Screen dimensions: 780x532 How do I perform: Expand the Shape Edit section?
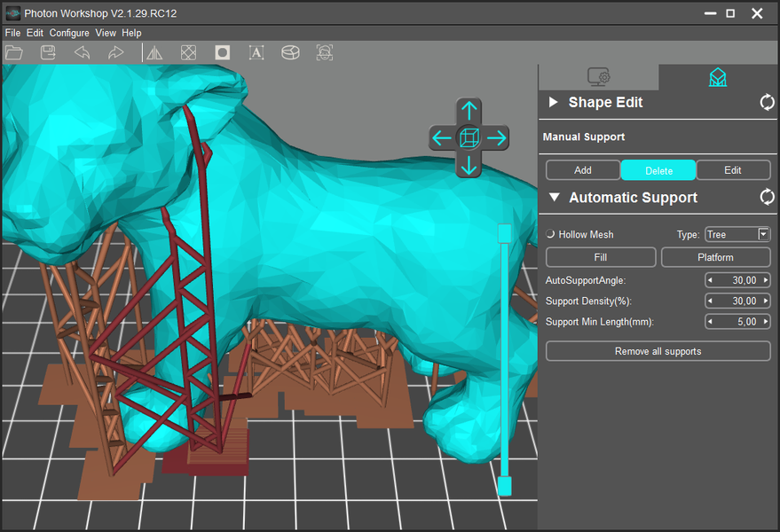point(553,103)
